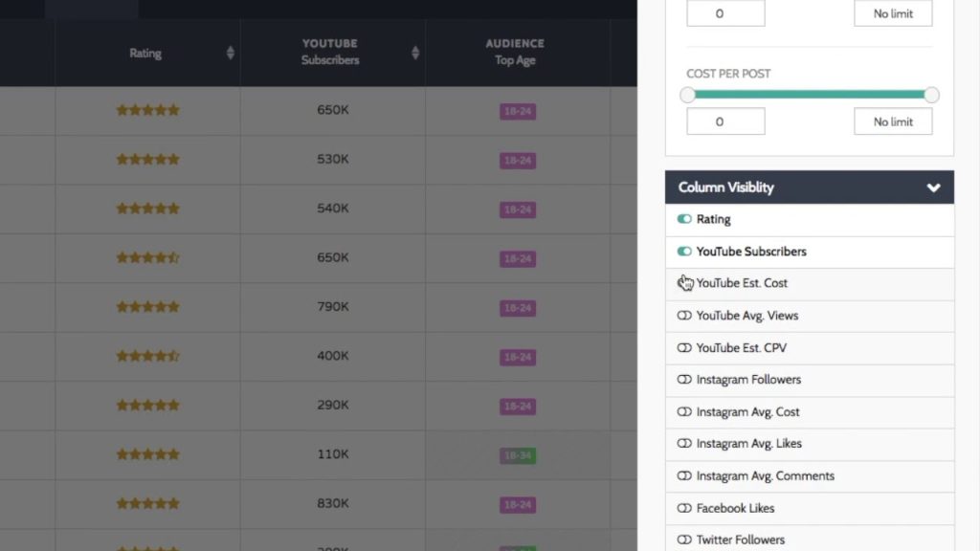Viewport: 980px width, 551px height.
Task: Click the green Cost Per Post slider track
Action: (x=810, y=95)
